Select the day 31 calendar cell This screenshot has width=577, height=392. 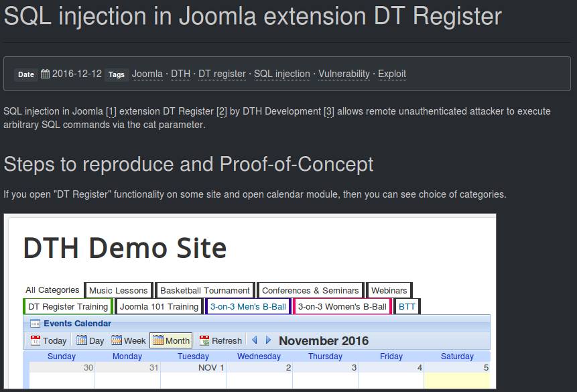[128, 375]
